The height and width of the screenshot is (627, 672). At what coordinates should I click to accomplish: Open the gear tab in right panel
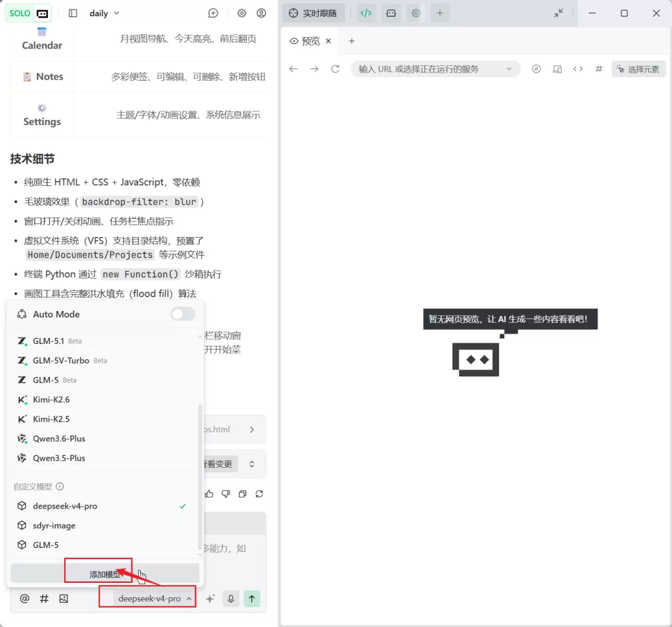pos(416,13)
